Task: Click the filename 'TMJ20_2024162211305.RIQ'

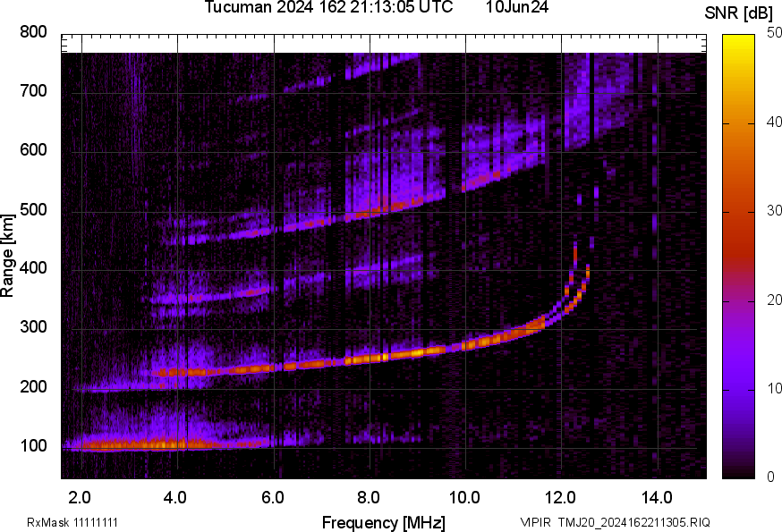Action: tap(634, 522)
